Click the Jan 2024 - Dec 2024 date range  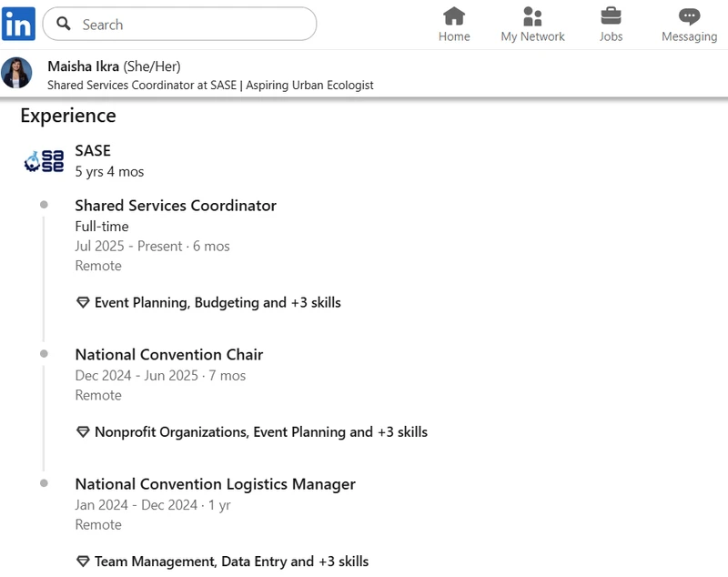click(x=136, y=505)
